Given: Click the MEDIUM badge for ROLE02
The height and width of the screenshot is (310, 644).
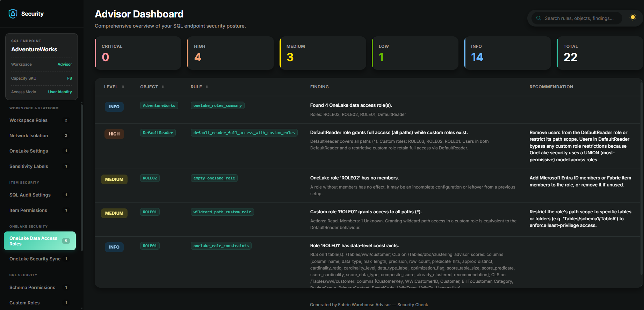Looking at the screenshot, I should [114, 179].
